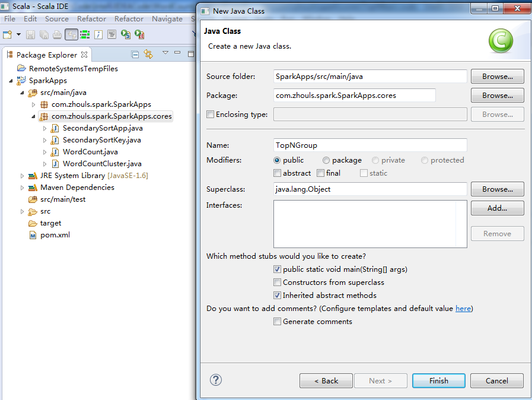
Task: Click the Add interfaces button
Action: pos(498,208)
